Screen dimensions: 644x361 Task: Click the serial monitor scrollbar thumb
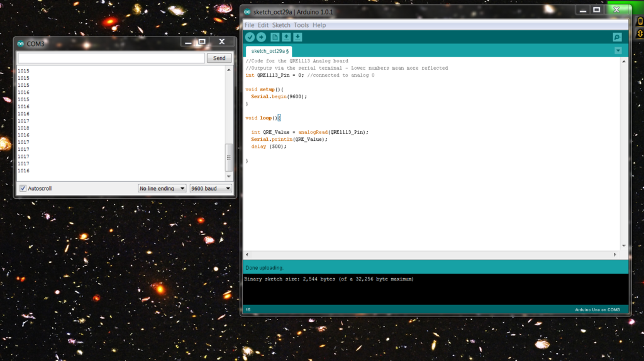[x=229, y=157]
